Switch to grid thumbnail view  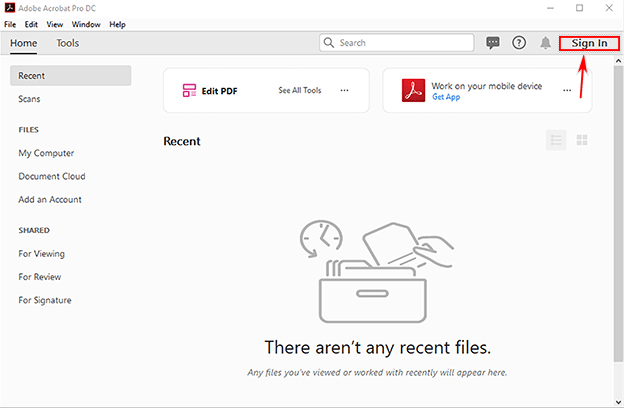coord(582,140)
